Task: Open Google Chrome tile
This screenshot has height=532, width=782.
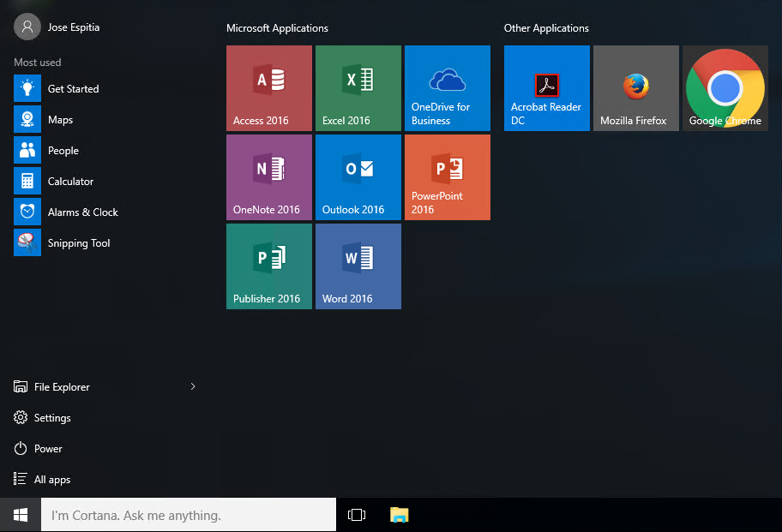Action: pyautogui.click(x=725, y=88)
